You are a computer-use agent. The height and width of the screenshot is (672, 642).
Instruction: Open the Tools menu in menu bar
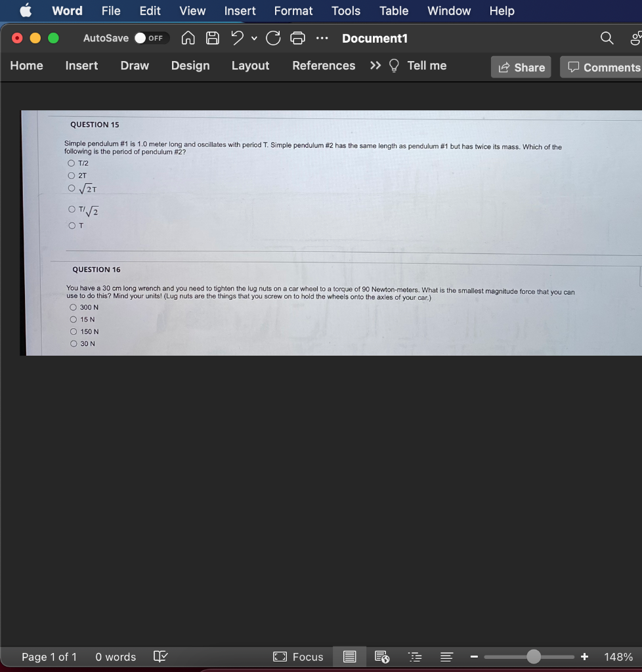click(345, 10)
